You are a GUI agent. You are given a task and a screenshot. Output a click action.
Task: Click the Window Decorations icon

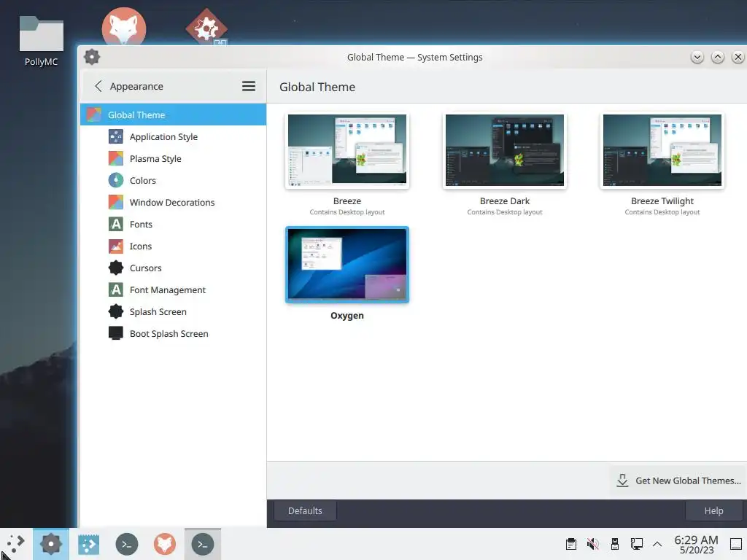[x=116, y=203]
